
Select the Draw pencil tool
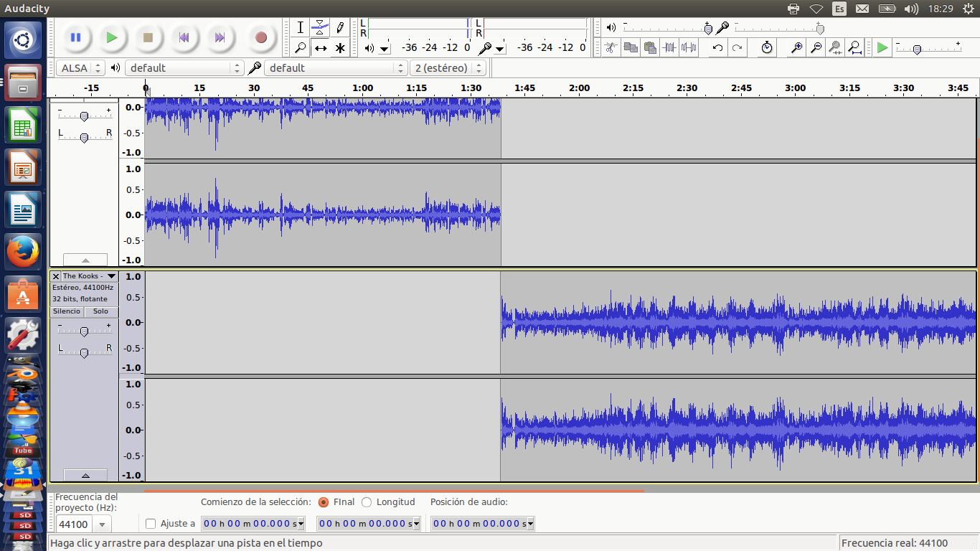coord(340,27)
